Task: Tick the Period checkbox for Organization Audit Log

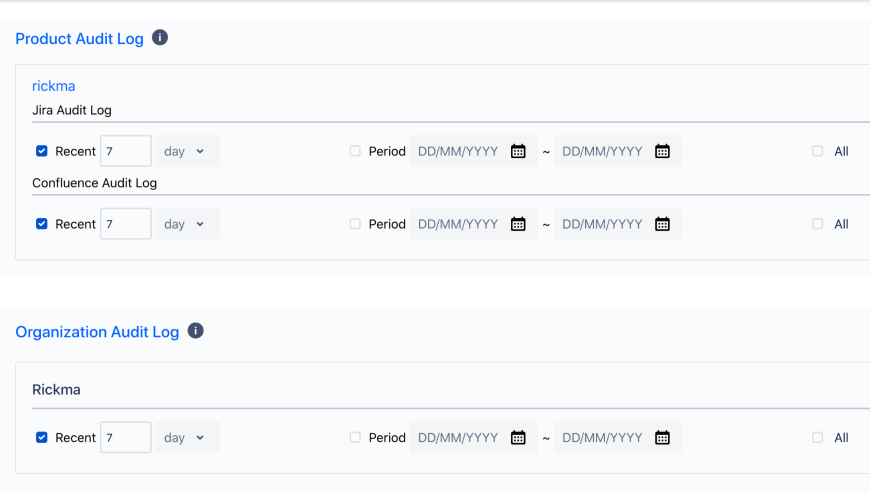Action: click(355, 437)
